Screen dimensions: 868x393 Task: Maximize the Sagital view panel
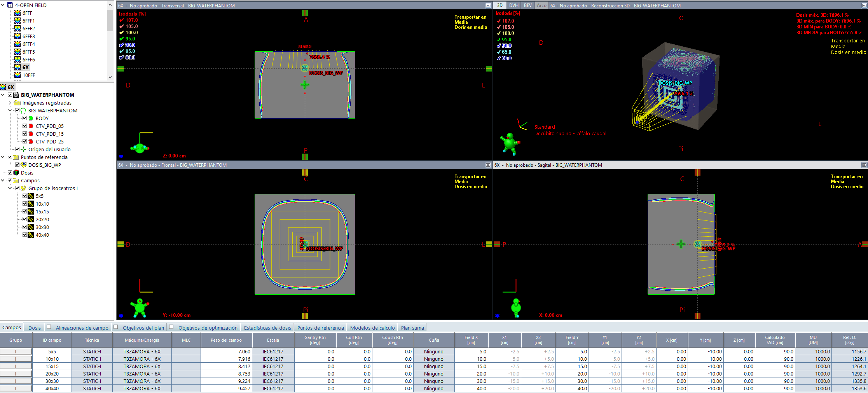tap(864, 165)
